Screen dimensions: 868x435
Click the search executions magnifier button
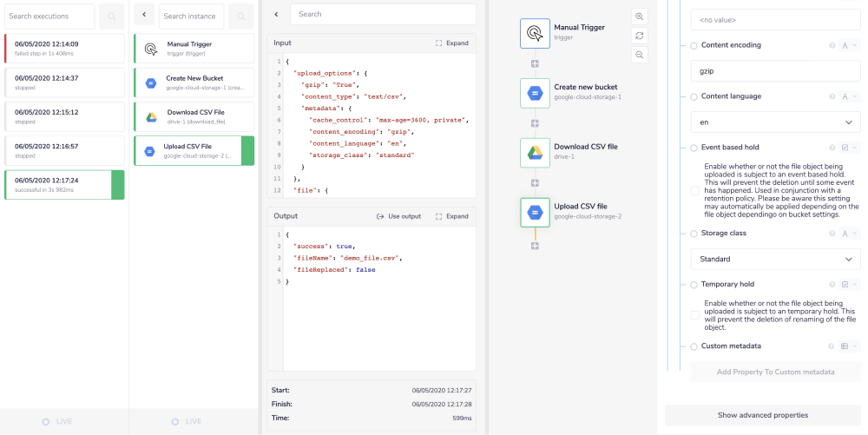coord(111,16)
